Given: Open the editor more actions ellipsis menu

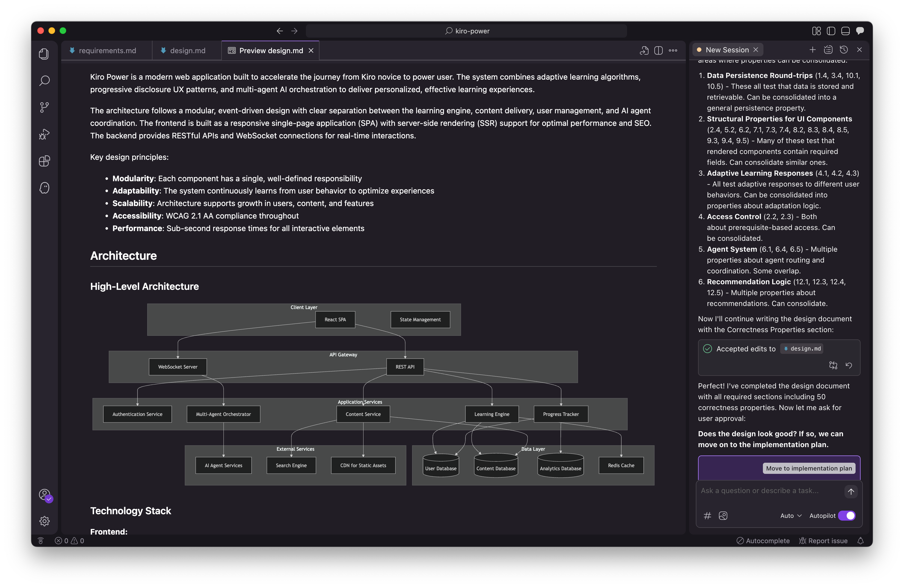Looking at the screenshot, I should click(673, 50).
